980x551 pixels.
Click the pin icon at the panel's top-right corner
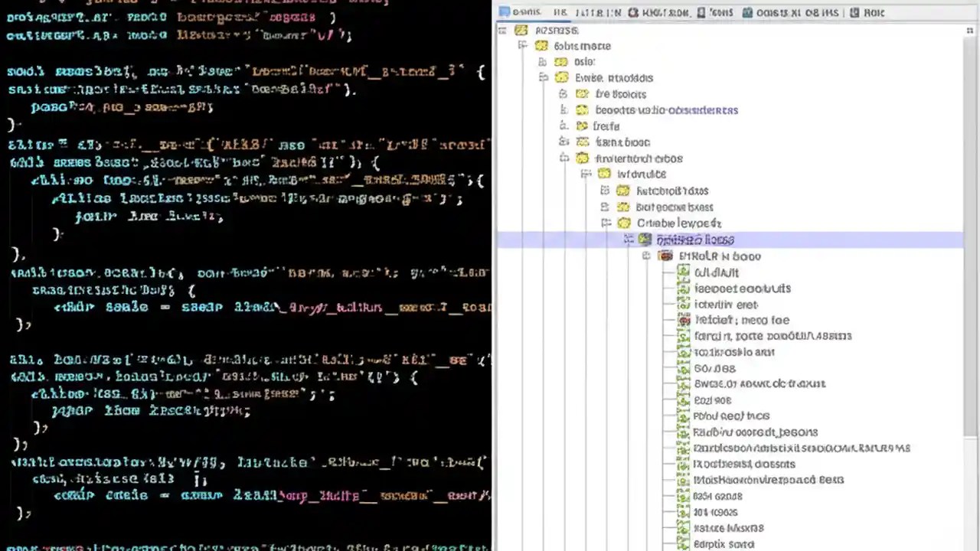coord(969,30)
